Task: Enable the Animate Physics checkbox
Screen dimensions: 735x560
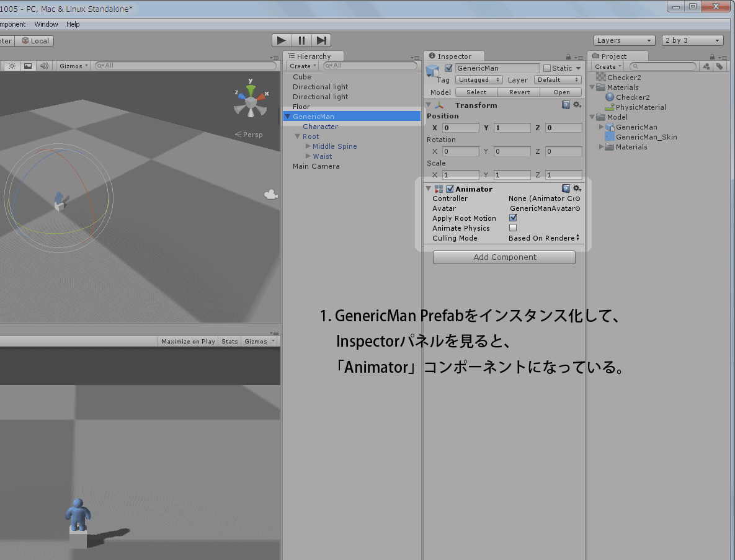Action: pyautogui.click(x=512, y=228)
